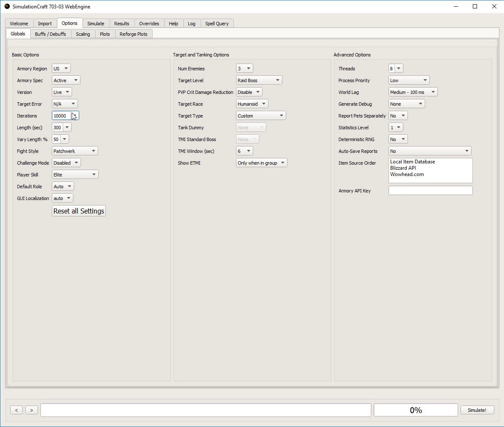
Task: Click the 0% progress bar
Action: pos(416,410)
